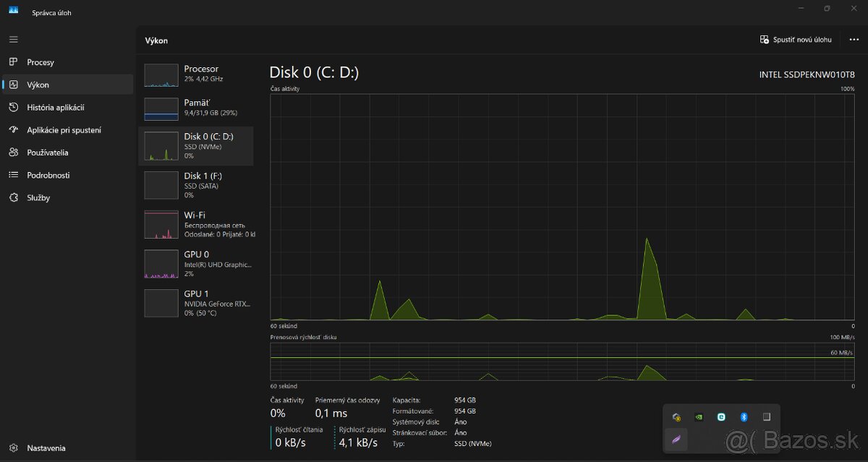Image resolution: width=868 pixels, height=462 pixels.
Task: Open Aplikácie pri spustení gauge icon
Action: pyautogui.click(x=14, y=130)
